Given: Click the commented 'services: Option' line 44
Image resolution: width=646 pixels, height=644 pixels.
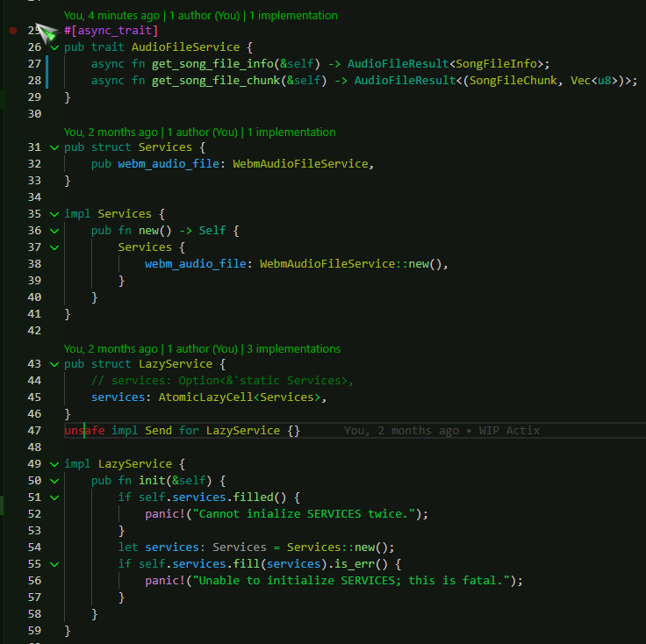Looking at the screenshot, I should click(222, 381).
